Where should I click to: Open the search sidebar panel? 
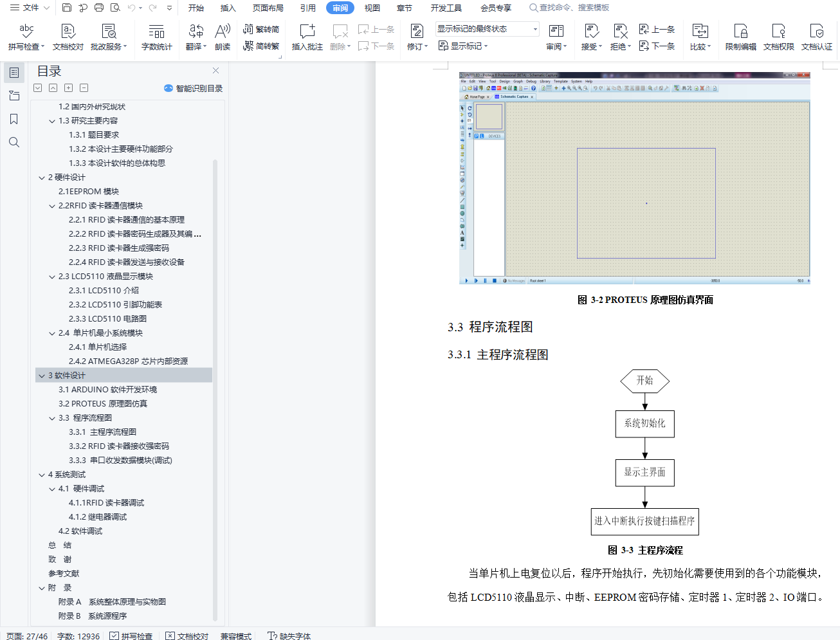click(x=14, y=142)
